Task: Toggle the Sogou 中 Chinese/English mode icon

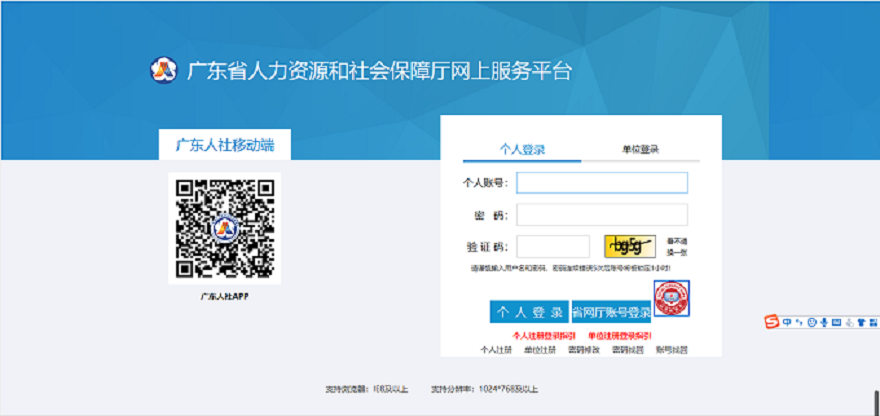Action: pyautogui.click(x=787, y=322)
